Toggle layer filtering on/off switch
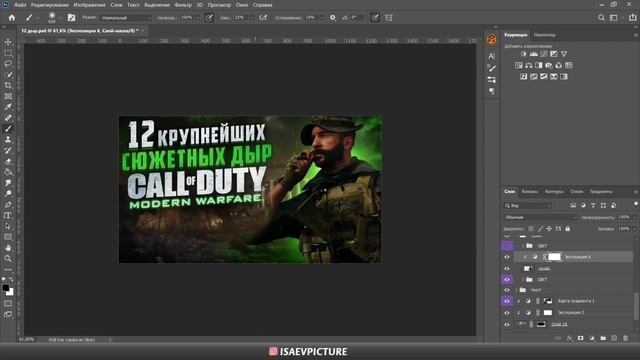This screenshot has height=360, width=640. (636, 203)
